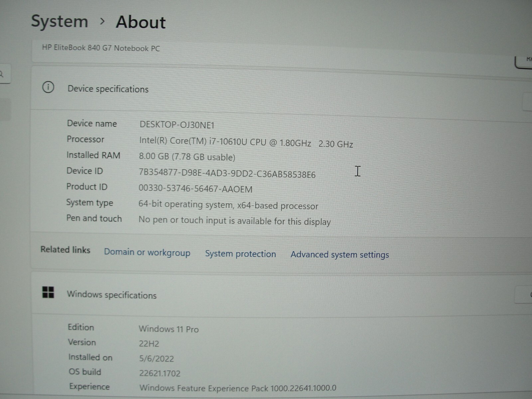The height and width of the screenshot is (399, 532).
Task: Select the version value 22H2
Action: tap(149, 344)
